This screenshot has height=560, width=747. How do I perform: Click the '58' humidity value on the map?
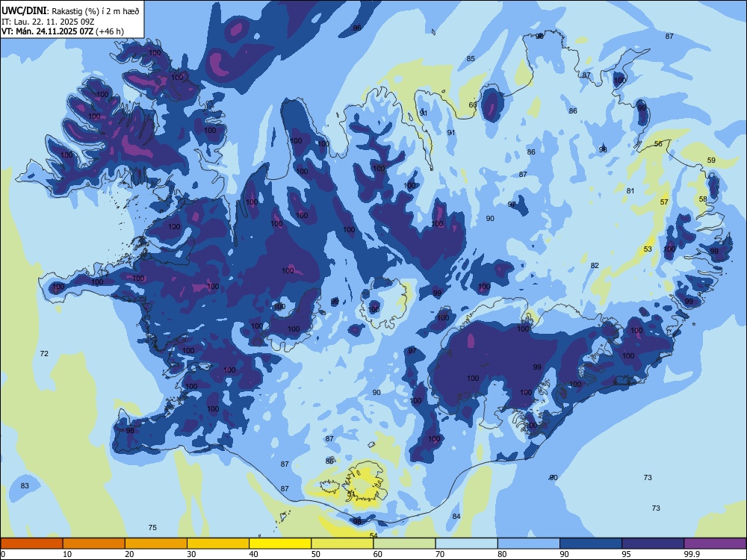[x=703, y=199]
